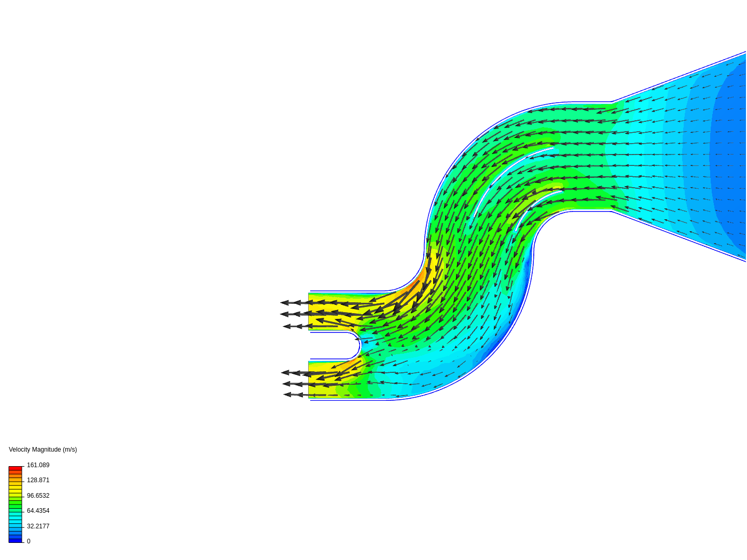
Task: Click the 64.4354 legend value
Action: click(x=38, y=511)
